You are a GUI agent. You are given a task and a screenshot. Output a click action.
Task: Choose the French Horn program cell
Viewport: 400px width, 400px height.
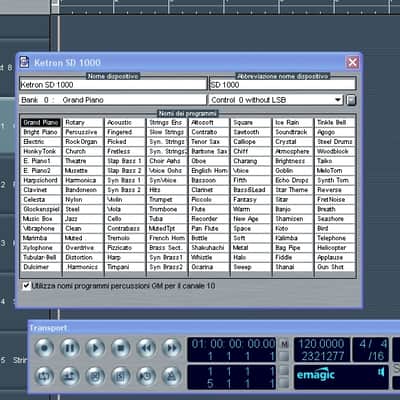point(167,238)
